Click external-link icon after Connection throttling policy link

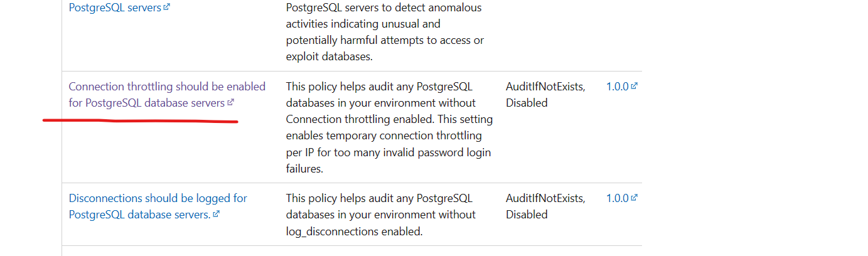[x=230, y=102]
